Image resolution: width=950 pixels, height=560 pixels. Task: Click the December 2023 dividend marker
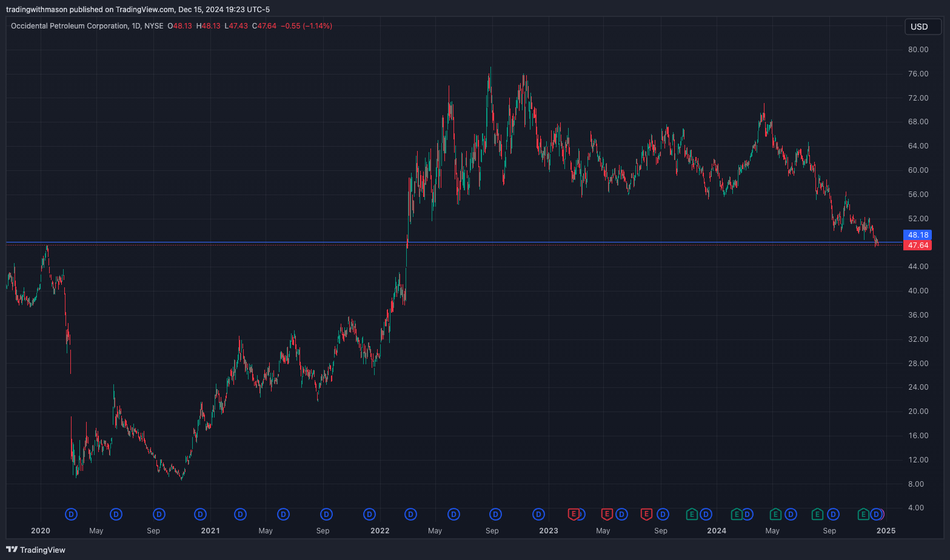(706, 515)
